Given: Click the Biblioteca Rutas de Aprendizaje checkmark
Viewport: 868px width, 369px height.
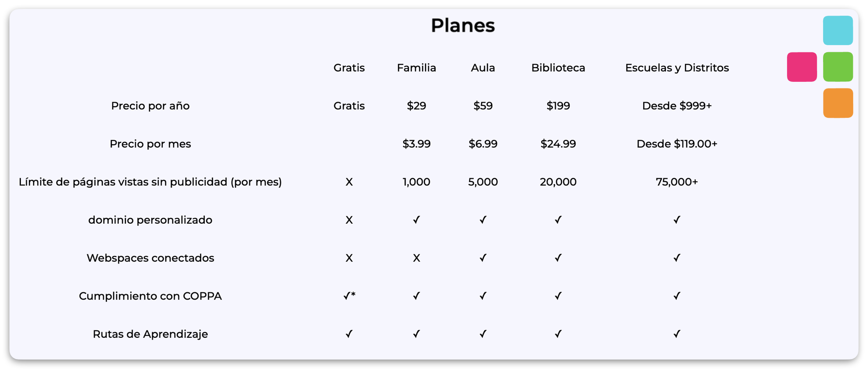Looking at the screenshot, I should click(558, 334).
